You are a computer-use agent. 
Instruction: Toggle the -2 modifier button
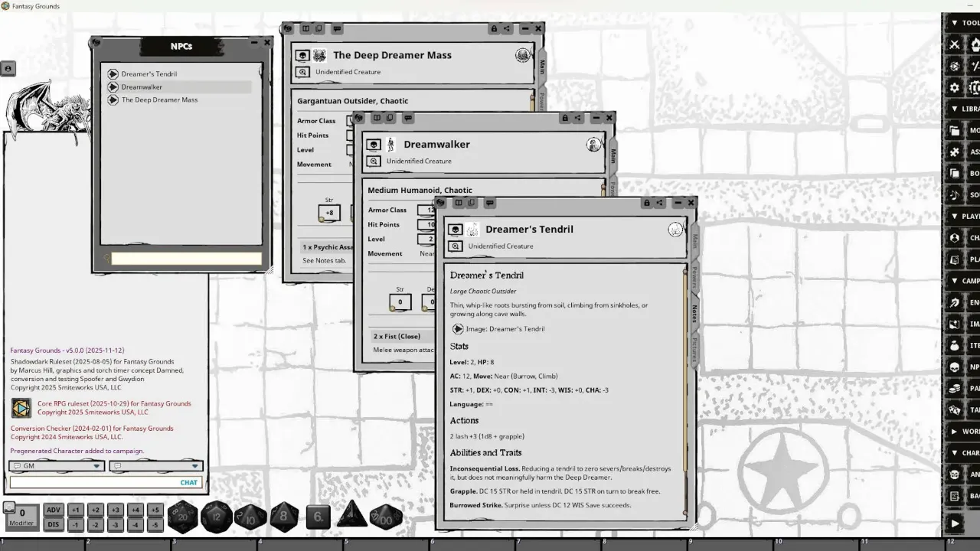coord(95,524)
